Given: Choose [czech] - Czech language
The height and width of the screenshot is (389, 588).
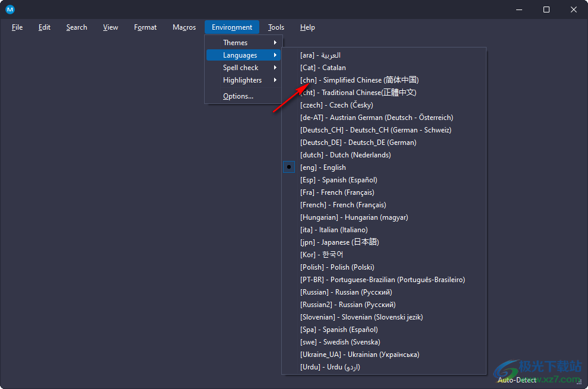Looking at the screenshot, I should click(x=384, y=105).
